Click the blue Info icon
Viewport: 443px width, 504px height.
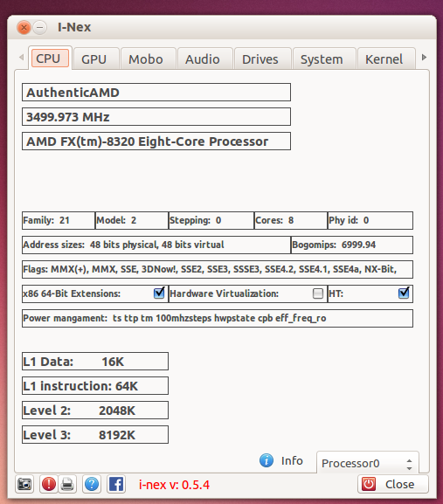pos(266,460)
